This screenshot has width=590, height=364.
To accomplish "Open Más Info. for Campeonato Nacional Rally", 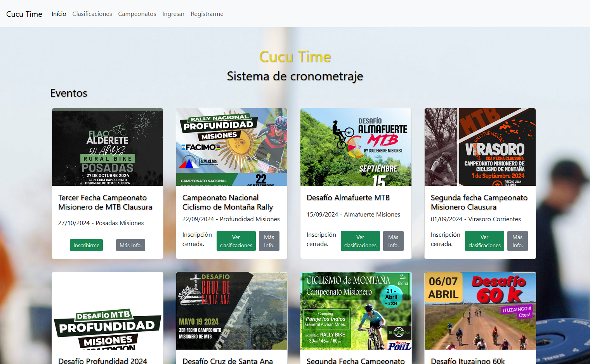I will point(269,241).
